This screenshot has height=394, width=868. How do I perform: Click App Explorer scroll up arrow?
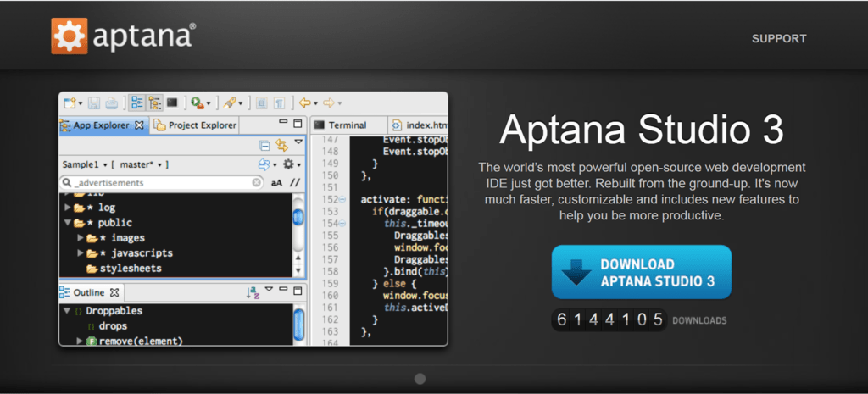pyautogui.click(x=298, y=258)
